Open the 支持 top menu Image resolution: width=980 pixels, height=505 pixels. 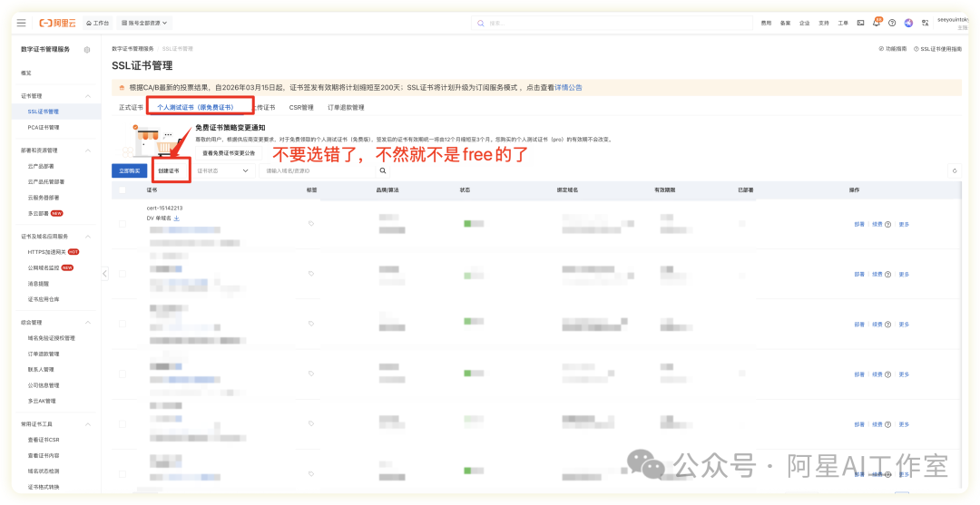coord(824,23)
